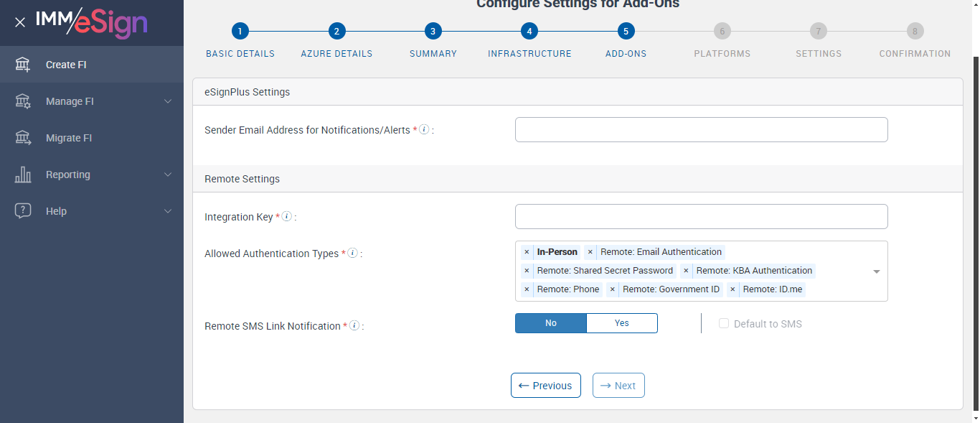Focus the Integration Key input field
Viewport: 980px width, 423px height.
point(701,216)
